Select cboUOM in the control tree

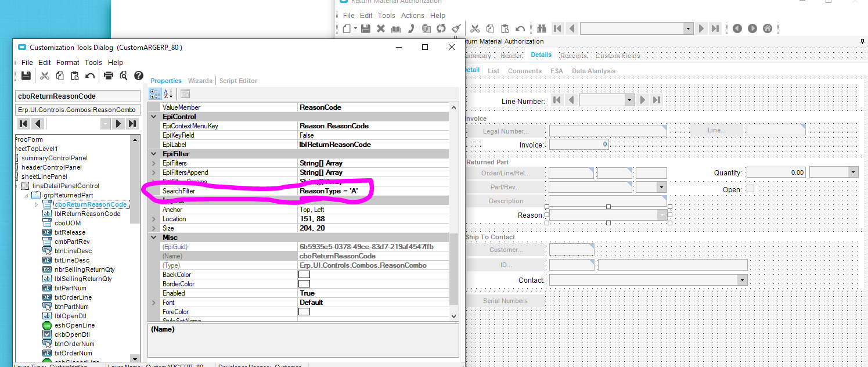(67, 223)
